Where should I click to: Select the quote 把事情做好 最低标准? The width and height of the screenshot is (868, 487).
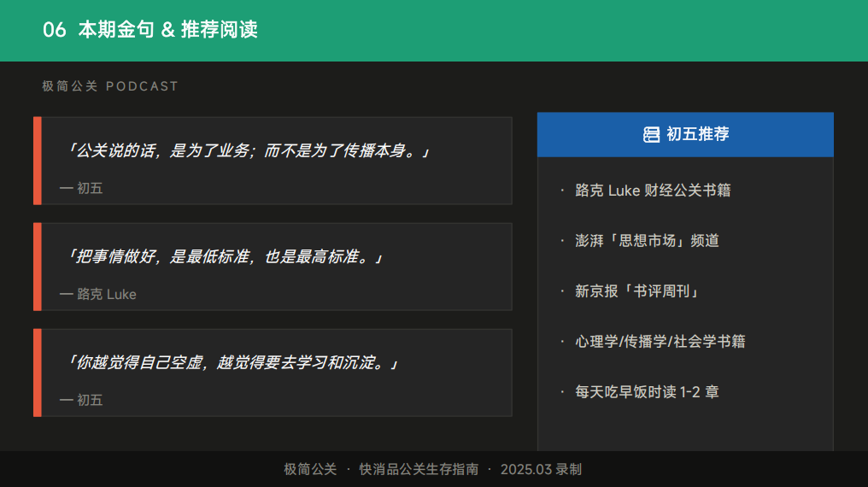point(224,257)
